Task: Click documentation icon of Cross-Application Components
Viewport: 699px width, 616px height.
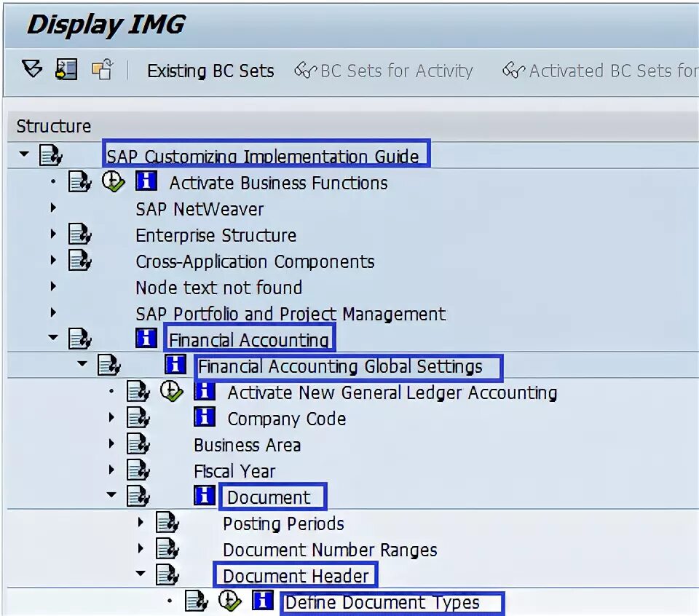Action: (x=80, y=260)
